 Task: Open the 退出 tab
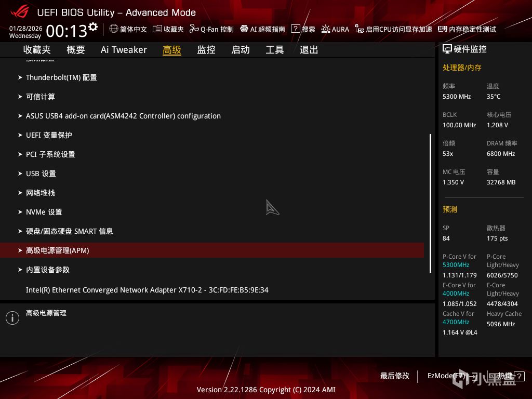309,50
